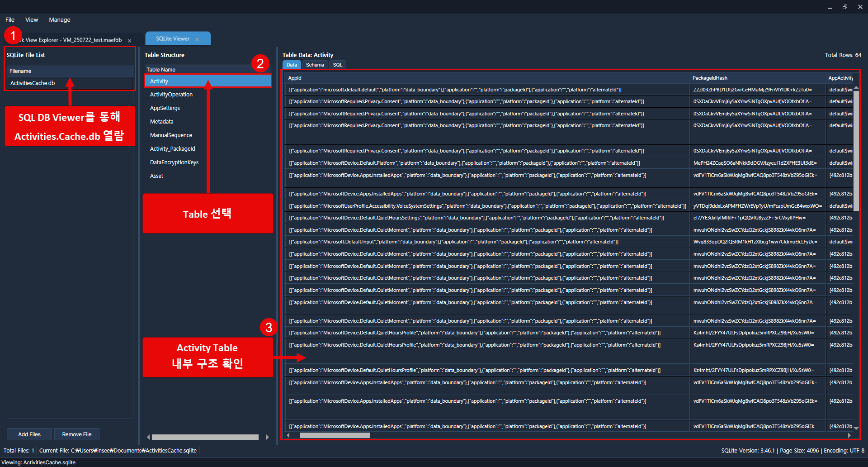Open the View menu

pyautogui.click(x=32, y=20)
